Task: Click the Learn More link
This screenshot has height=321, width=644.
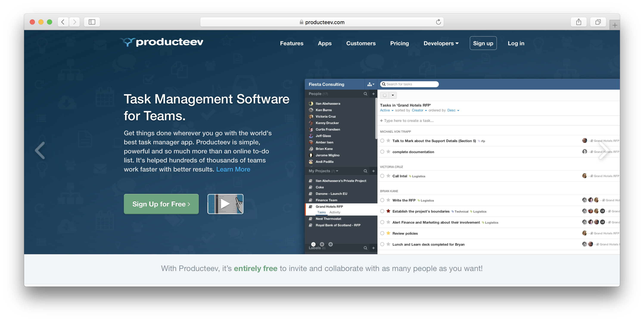Action: click(233, 169)
